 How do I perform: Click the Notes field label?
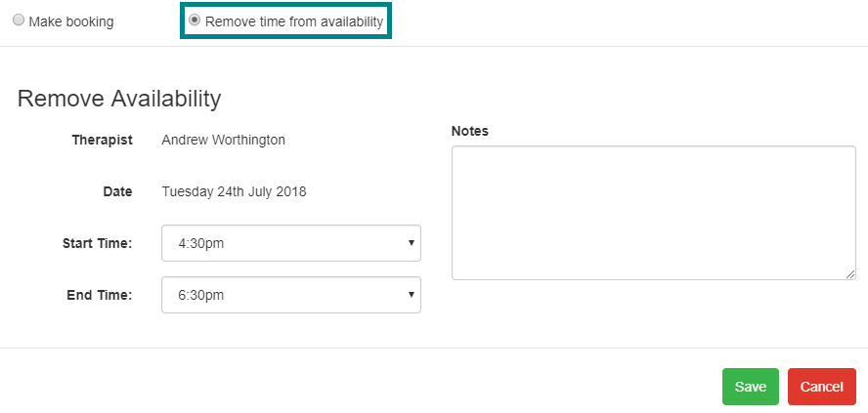tap(470, 131)
